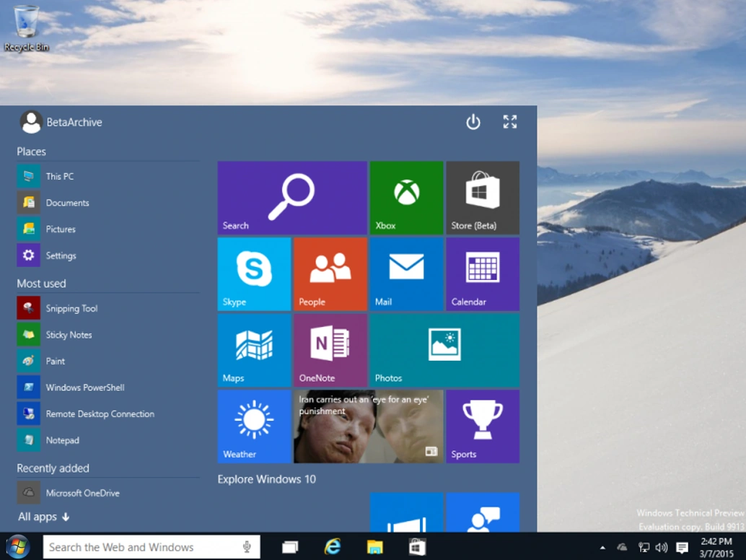The height and width of the screenshot is (560, 746).
Task: Open the network tray icon
Action: pos(644,548)
